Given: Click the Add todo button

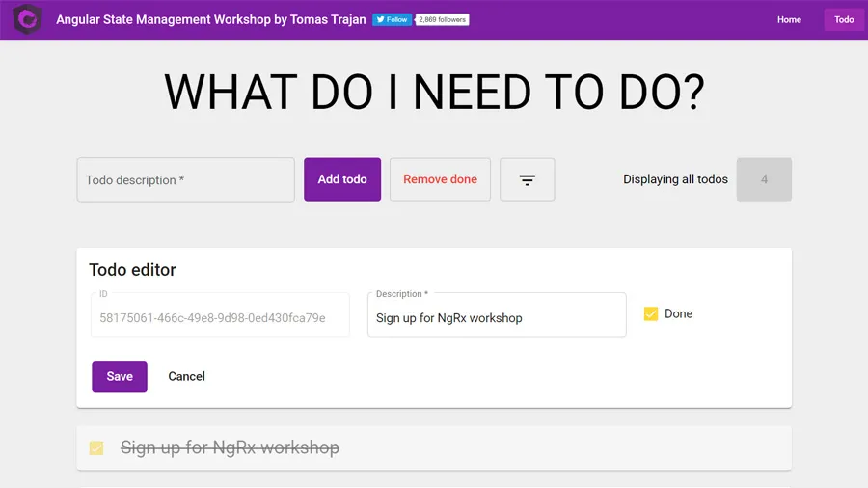Looking at the screenshot, I should tap(342, 179).
